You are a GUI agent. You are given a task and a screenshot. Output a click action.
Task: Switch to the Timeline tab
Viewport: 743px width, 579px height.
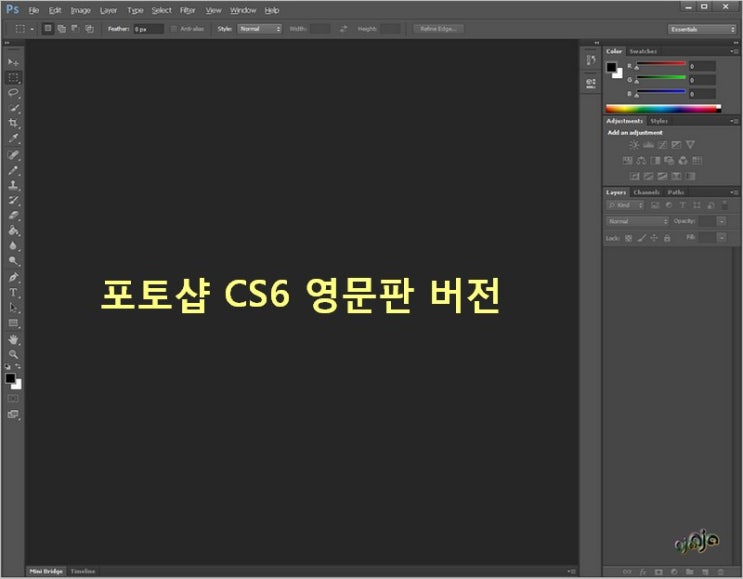click(x=83, y=571)
